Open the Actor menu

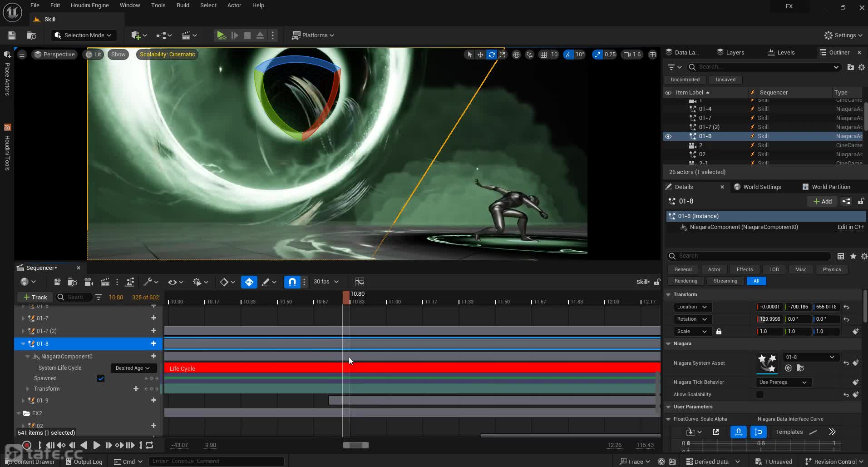pos(234,5)
